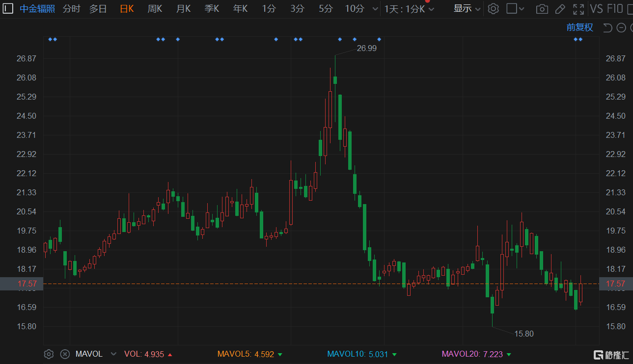The height and width of the screenshot is (364, 633).
Task: Click the undo arrow icon
Action: click(607, 27)
